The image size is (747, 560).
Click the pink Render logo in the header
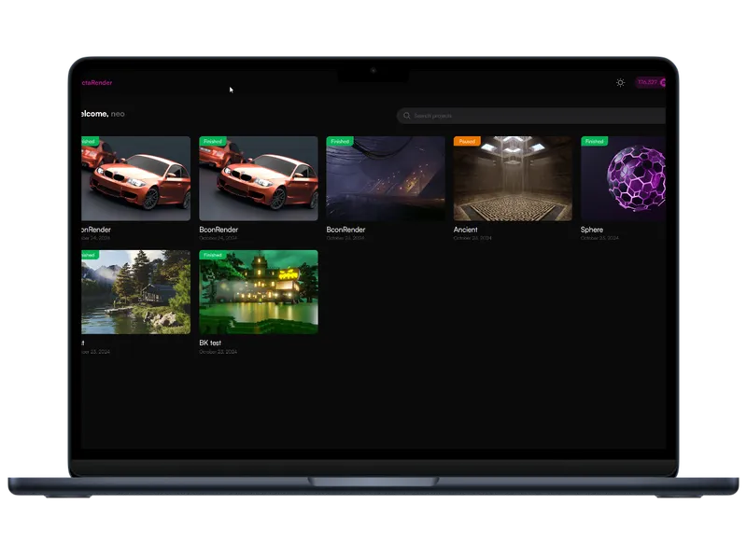97,82
